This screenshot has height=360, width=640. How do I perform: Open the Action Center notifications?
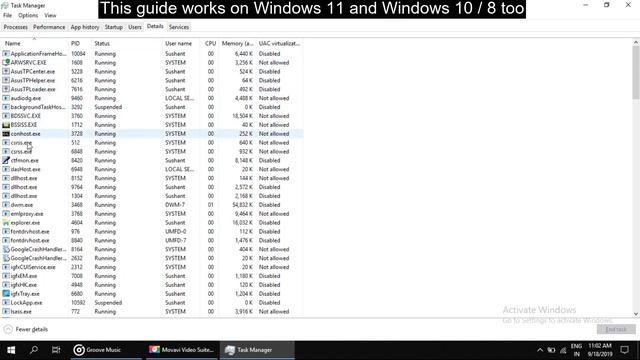[624, 350]
